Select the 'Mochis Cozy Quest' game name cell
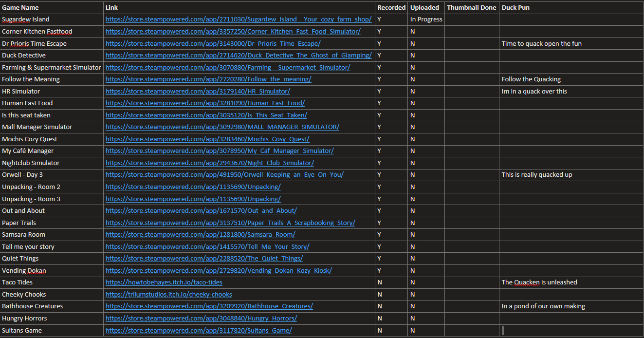The image size is (644, 338). (x=30, y=139)
